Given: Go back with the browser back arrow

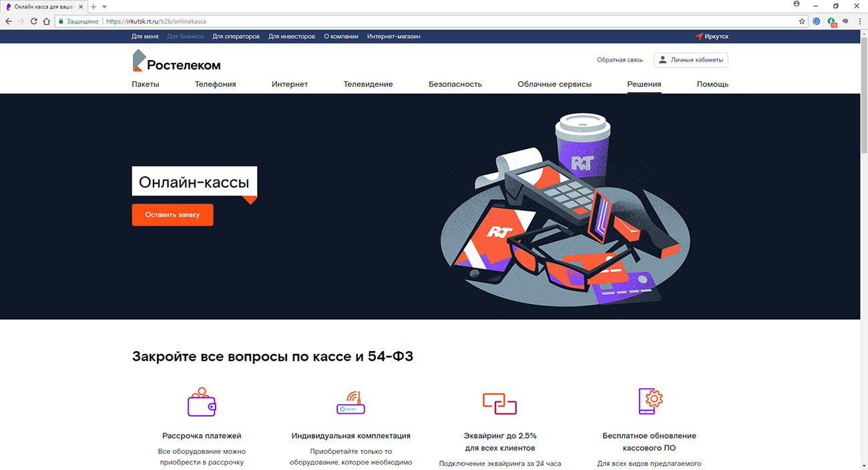Looking at the screenshot, I should tap(9, 21).
